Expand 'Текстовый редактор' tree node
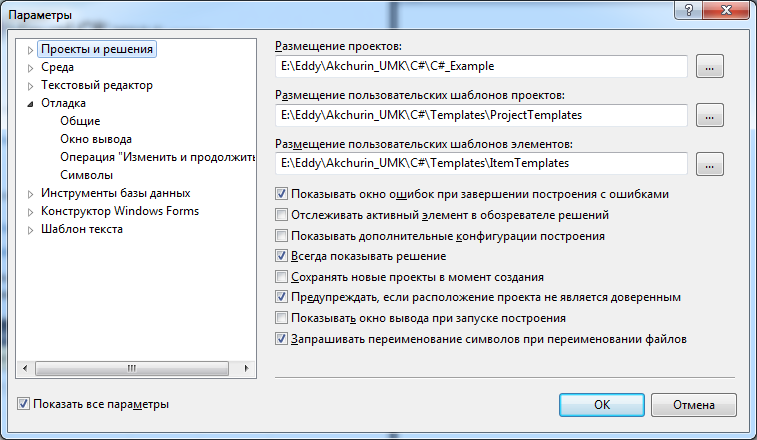Viewport: 757px width, 440px height. [30, 86]
